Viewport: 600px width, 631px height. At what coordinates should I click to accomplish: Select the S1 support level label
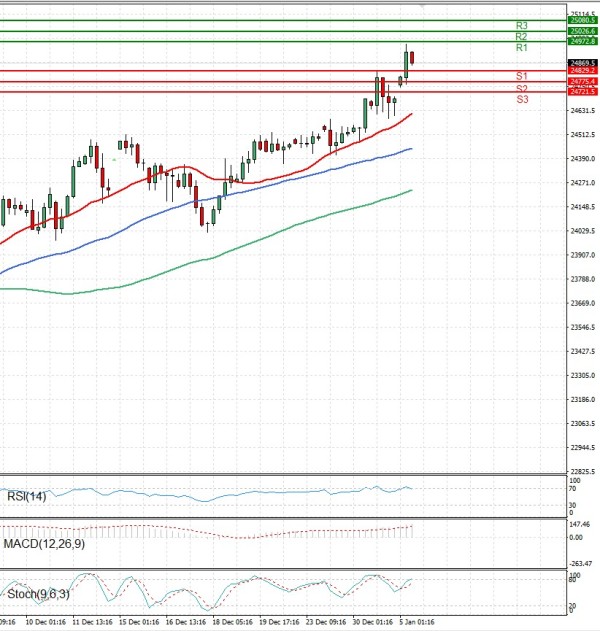(x=522, y=76)
